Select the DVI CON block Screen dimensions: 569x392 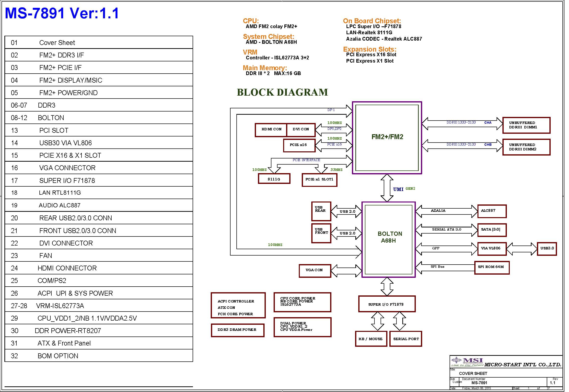click(301, 130)
